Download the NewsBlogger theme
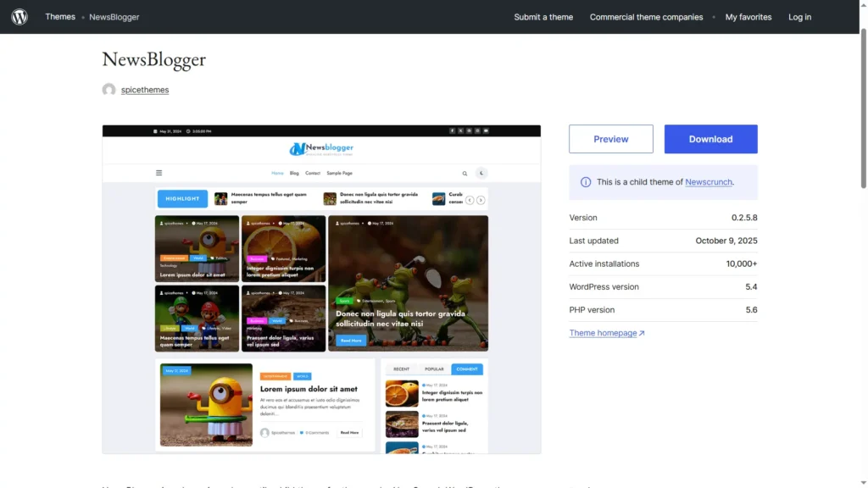Screen dimensions: 868x488 [711, 139]
